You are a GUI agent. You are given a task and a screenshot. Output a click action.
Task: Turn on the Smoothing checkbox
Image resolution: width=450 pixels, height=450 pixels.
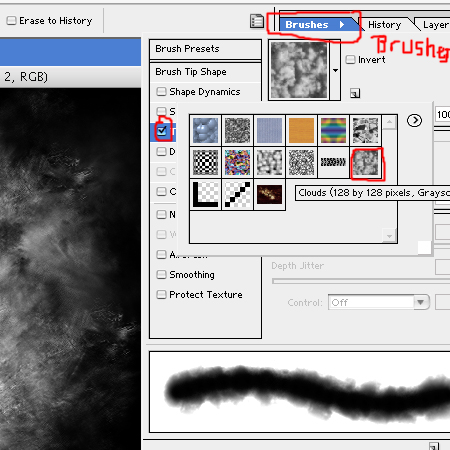point(161,274)
